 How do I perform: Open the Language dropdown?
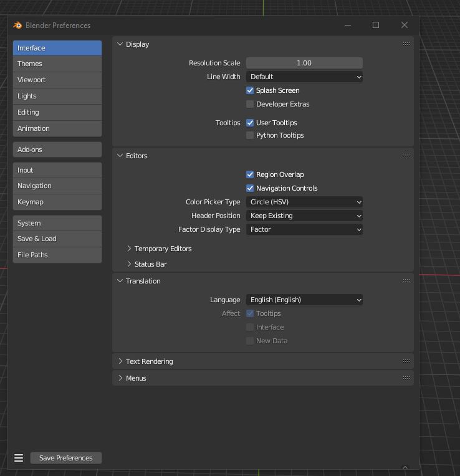(304, 300)
